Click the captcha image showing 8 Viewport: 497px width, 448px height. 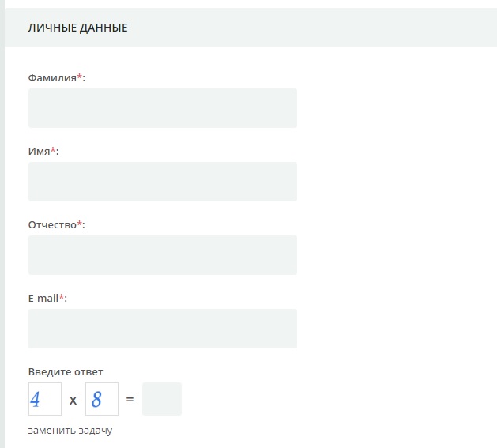(x=102, y=399)
